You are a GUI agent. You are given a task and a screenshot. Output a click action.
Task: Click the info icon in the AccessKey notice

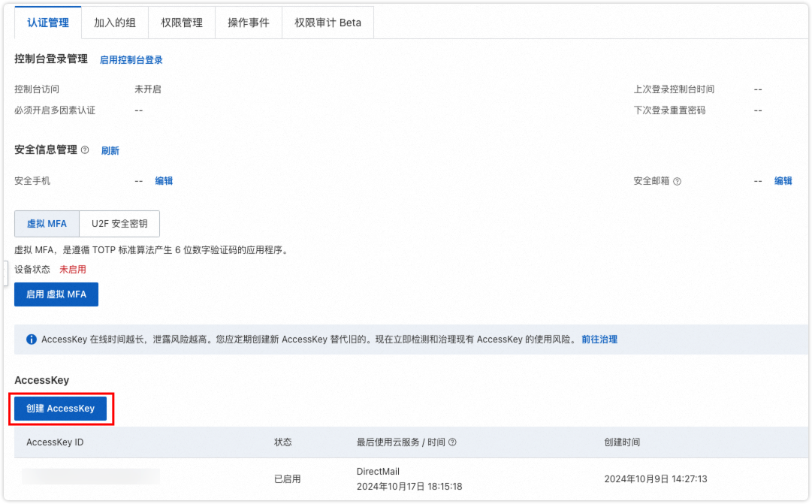click(31, 340)
